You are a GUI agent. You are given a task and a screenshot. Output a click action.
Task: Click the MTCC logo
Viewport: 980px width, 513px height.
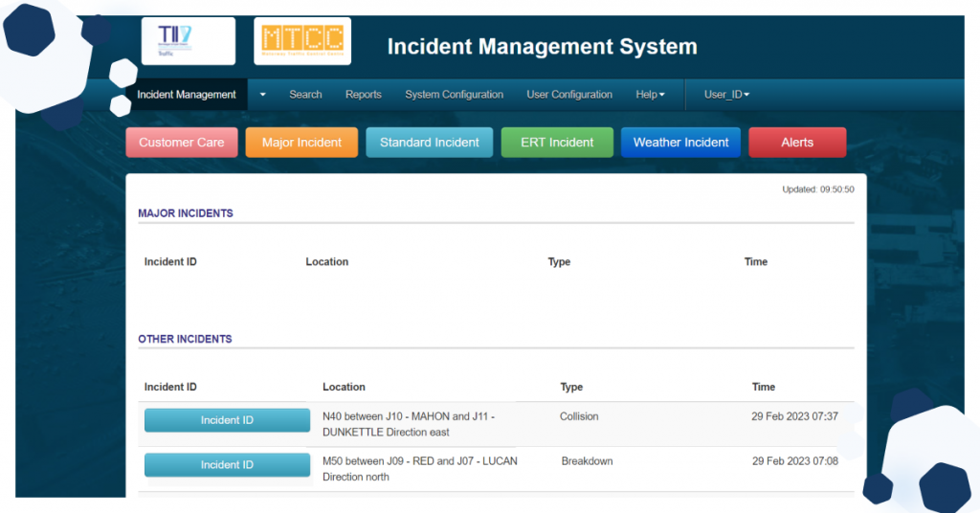tap(302, 41)
